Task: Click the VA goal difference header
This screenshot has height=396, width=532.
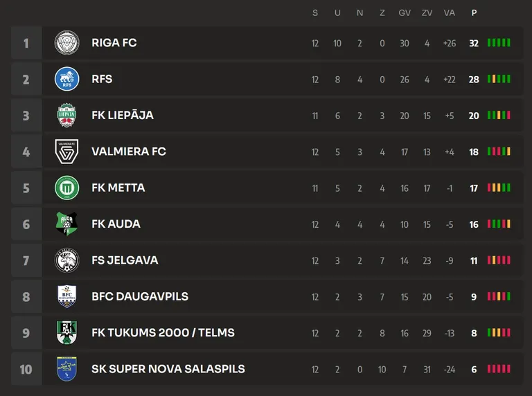Action: 449,13
